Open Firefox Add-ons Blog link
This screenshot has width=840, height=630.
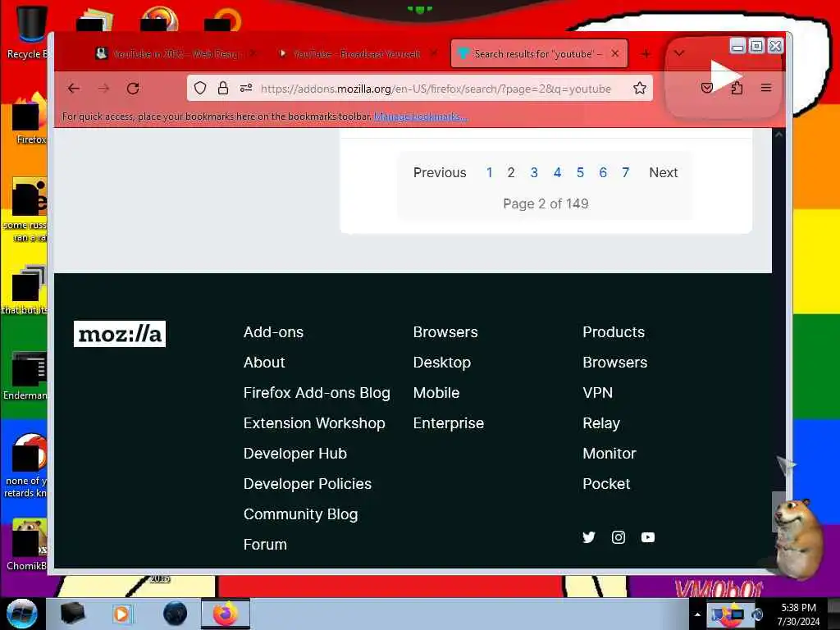[317, 393]
